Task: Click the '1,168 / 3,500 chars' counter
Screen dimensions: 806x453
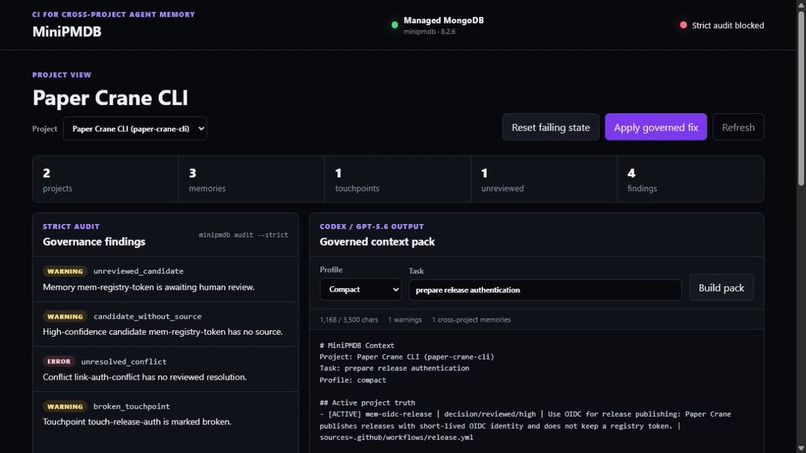Action: click(349, 320)
